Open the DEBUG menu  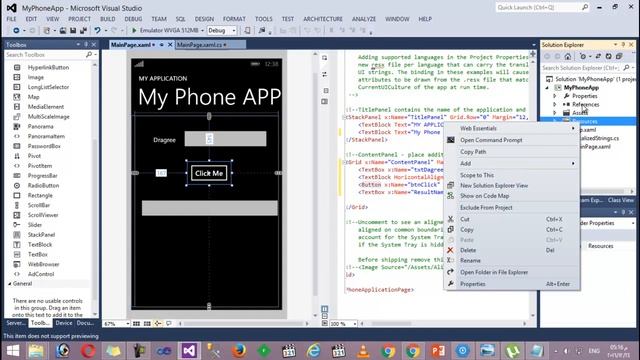(133, 19)
